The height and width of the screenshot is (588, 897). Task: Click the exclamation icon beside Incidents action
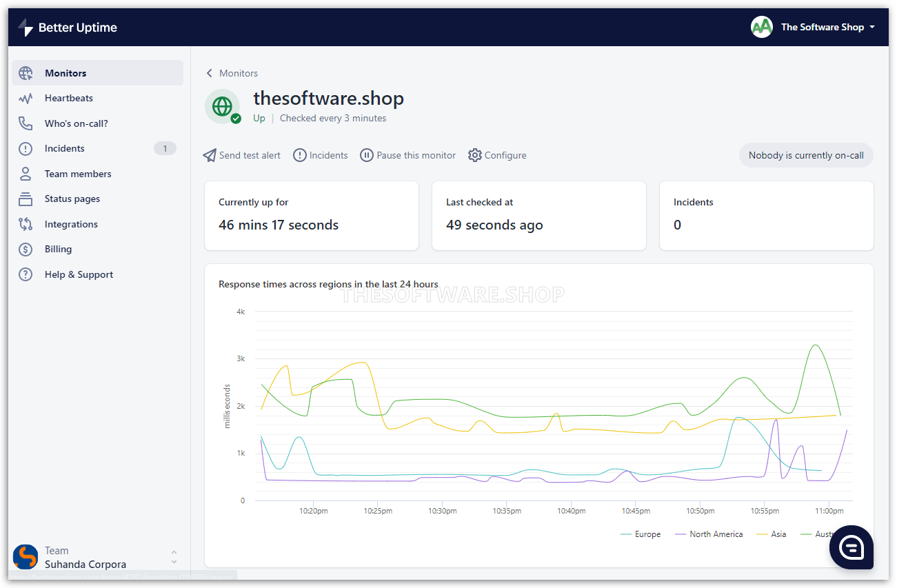point(300,155)
